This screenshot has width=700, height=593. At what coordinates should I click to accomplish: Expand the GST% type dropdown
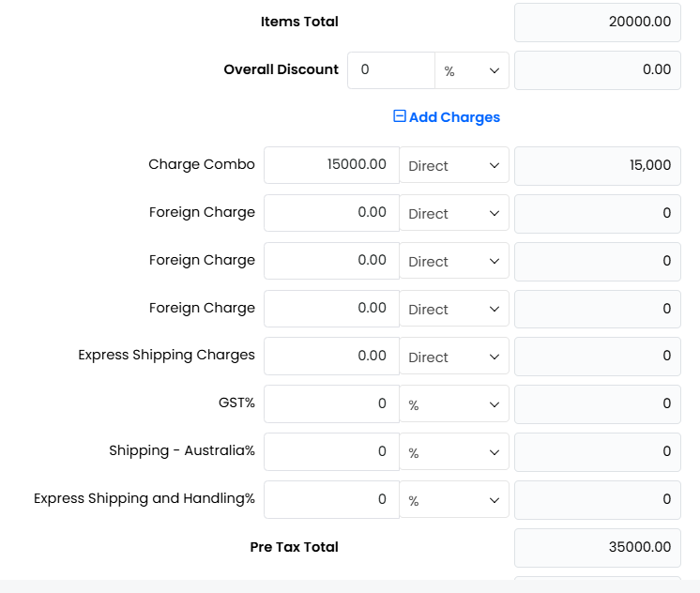[454, 404]
